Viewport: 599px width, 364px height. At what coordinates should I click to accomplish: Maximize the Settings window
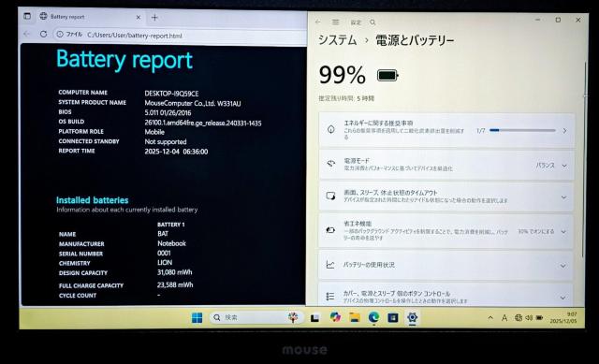click(558, 20)
